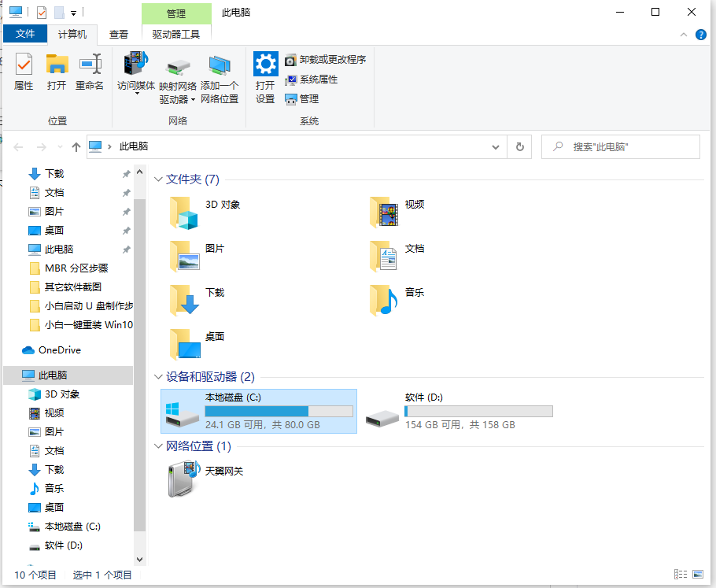This screenshot has height=588, width=716.
Task: Collapse the 网络位置 section chevron
Action: 158,446
